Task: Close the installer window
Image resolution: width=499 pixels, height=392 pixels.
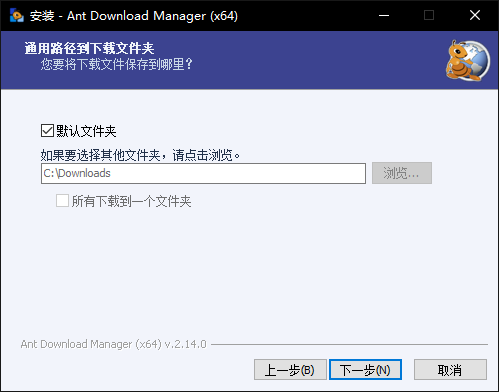Action: tap(475, 15)
